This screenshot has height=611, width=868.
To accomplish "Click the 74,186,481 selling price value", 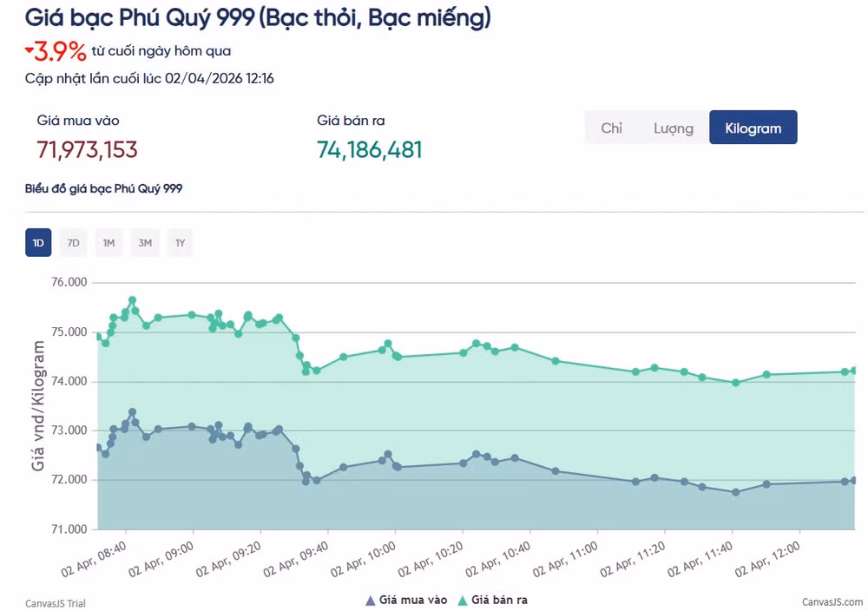I will pyautogui.click(x=369, y=149).
